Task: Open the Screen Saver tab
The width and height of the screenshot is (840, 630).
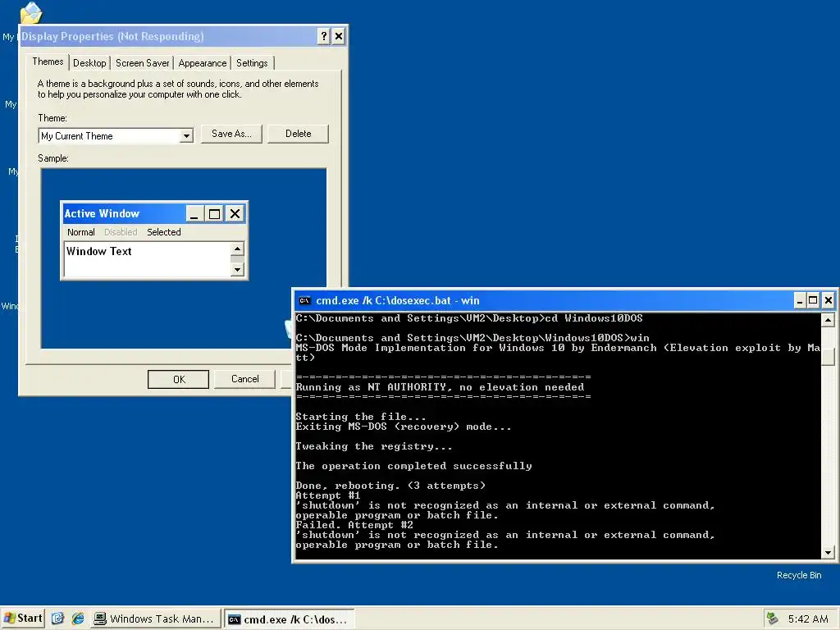Action: pos(142,63)
